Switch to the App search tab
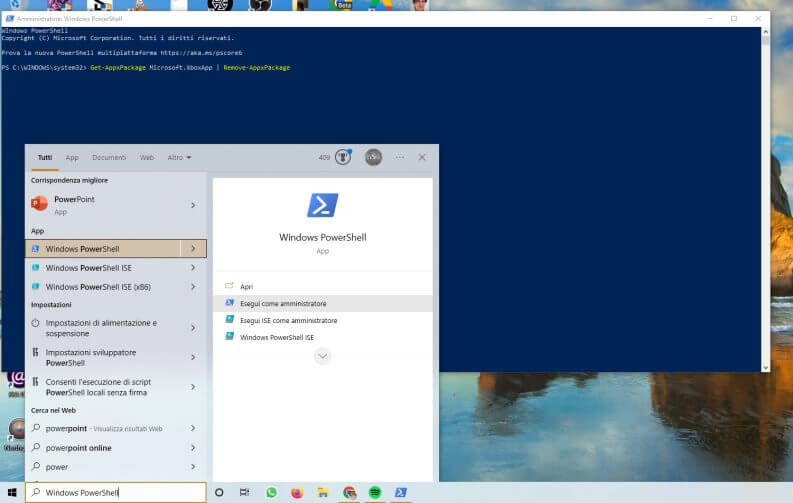Screen dimensions: 793x503 coord(72,158)
